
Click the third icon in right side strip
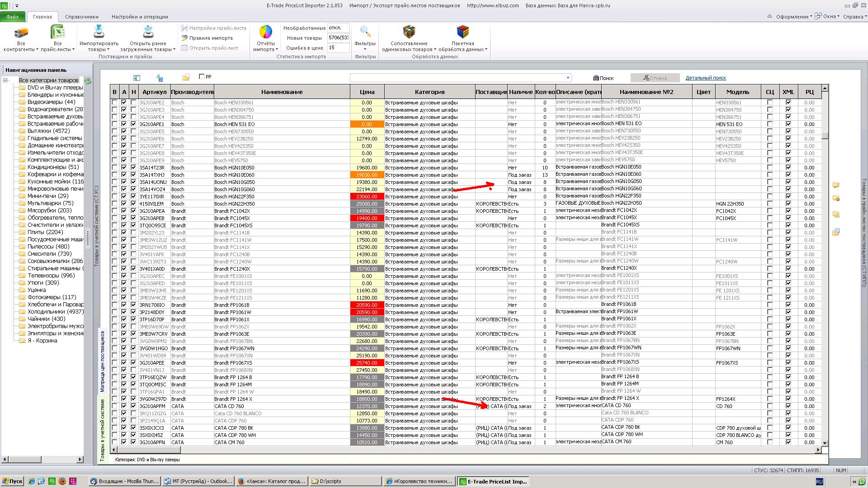[836, 215]
